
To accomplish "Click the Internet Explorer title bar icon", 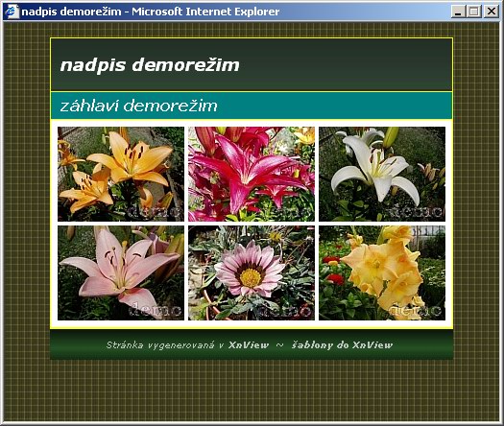I will tap(12, 12).
